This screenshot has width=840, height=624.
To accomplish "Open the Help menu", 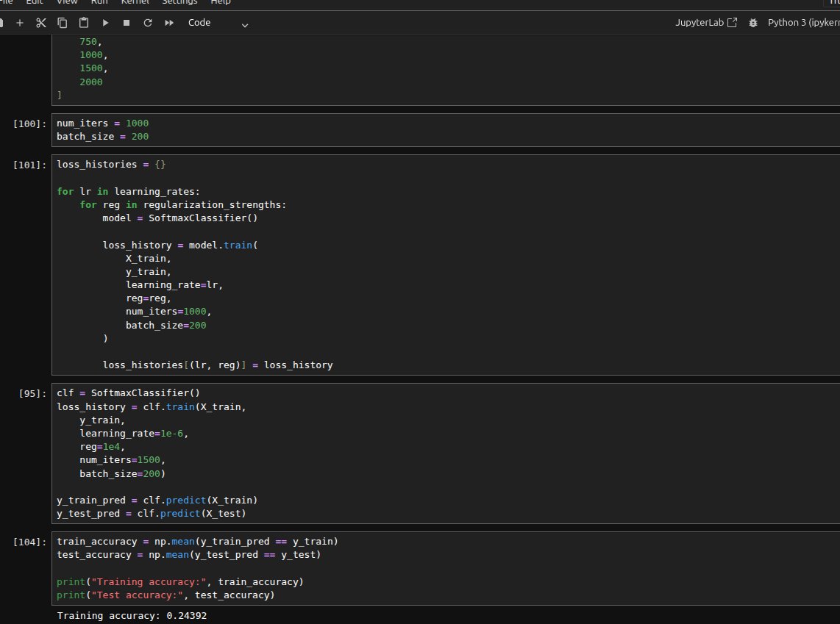I will point(220,2).
